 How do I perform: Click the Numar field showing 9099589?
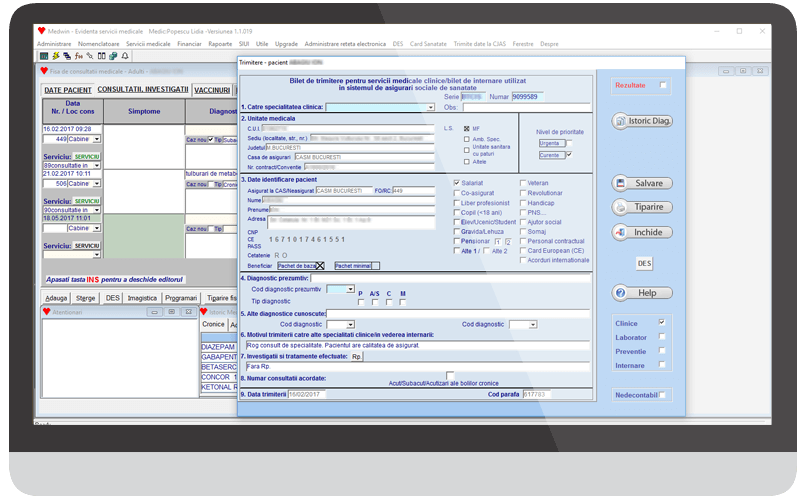tap(527, 97)
